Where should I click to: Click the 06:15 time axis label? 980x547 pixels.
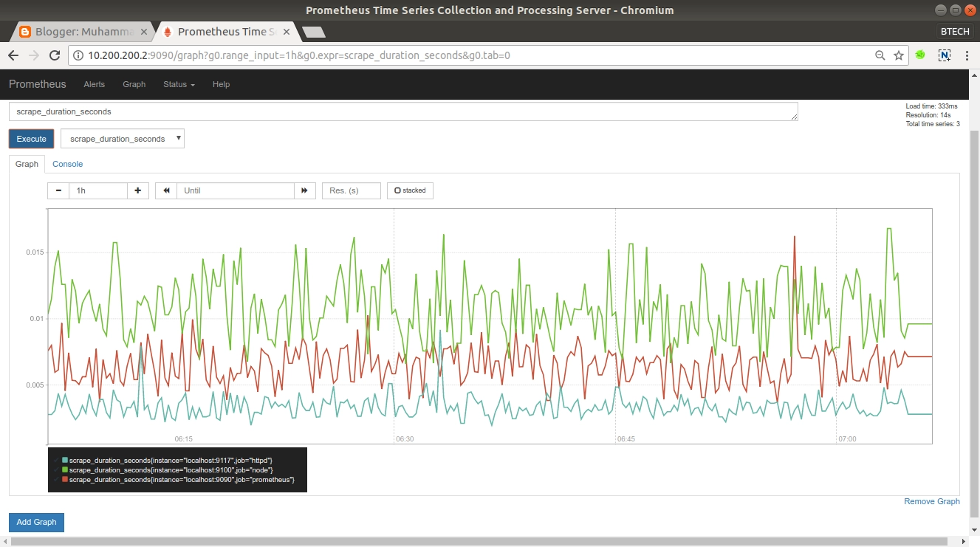point(183,438)
